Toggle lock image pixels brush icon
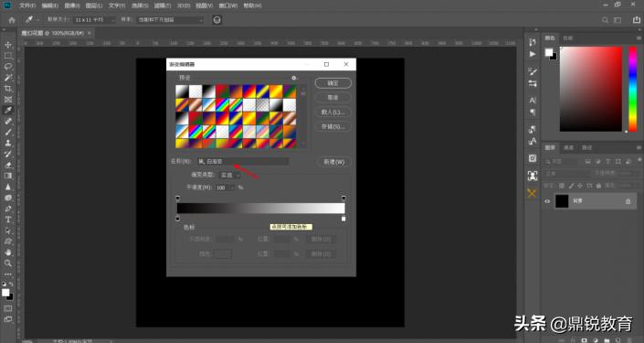 pos(571,186)
